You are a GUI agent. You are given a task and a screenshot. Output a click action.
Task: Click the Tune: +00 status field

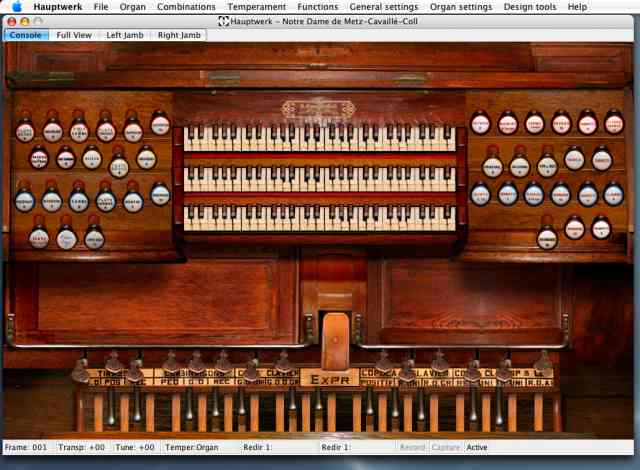135,447
